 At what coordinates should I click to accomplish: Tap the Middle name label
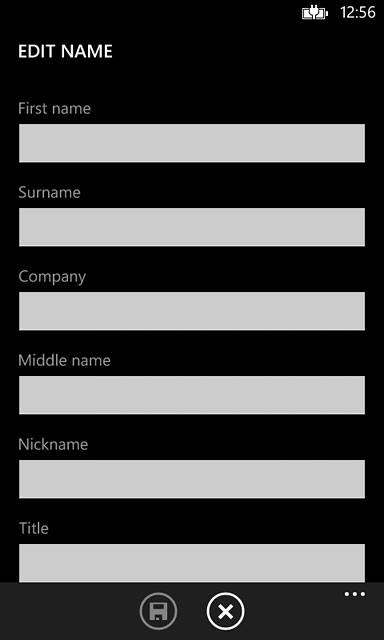[x=64, y=360]
